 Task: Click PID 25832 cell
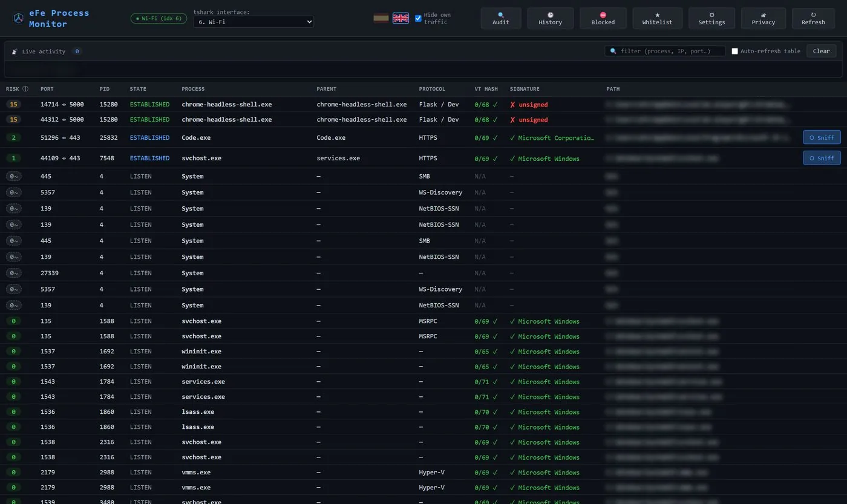109,138
